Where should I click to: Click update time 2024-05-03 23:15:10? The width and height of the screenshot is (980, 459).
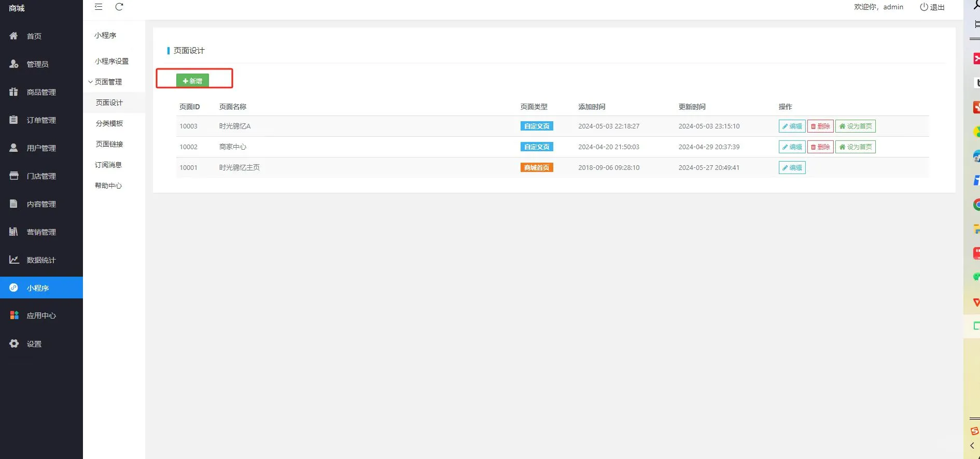coord(709,126)
